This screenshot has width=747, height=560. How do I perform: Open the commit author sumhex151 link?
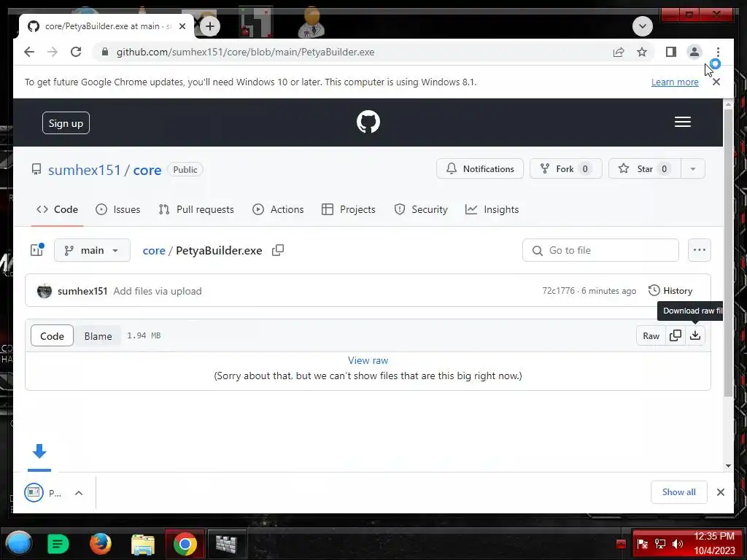coord(82,291)
